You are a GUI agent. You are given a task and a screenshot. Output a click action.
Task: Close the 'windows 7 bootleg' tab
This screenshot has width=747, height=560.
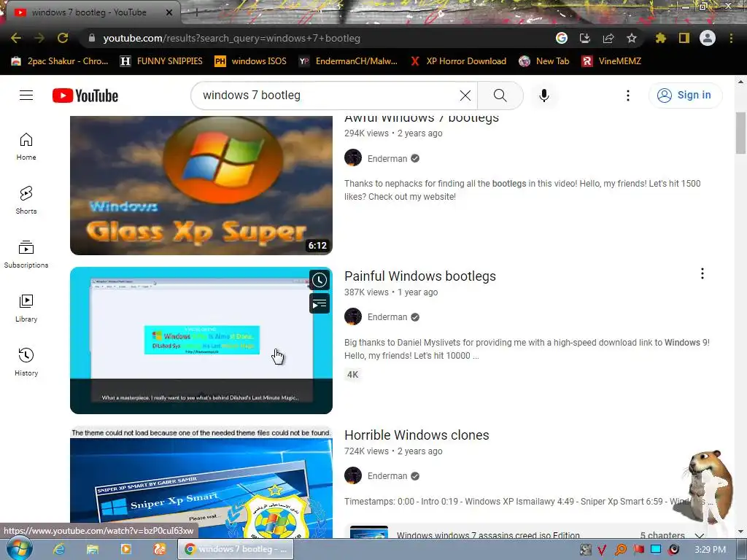point(169,12)
